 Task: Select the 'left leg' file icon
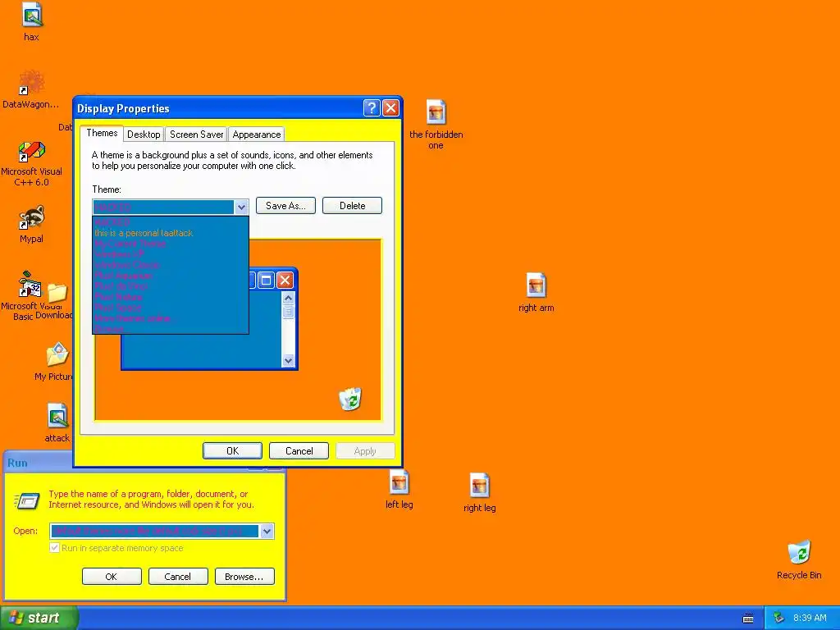point(399,482)
